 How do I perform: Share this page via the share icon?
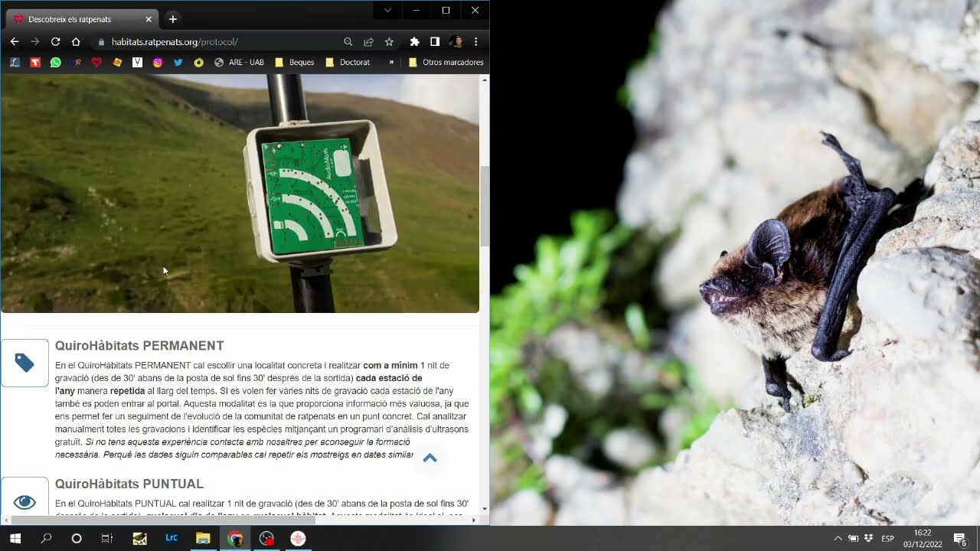click(x=369, y=42)
